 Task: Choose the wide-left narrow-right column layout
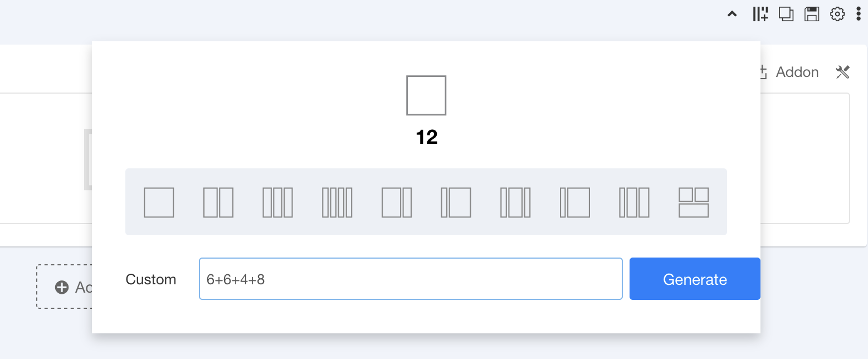[x=397, y=202]
